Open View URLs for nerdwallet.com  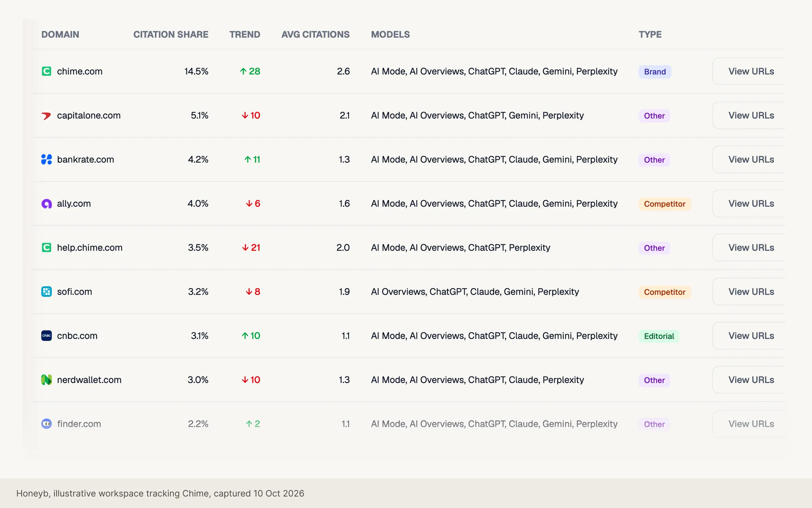point(749,380)
